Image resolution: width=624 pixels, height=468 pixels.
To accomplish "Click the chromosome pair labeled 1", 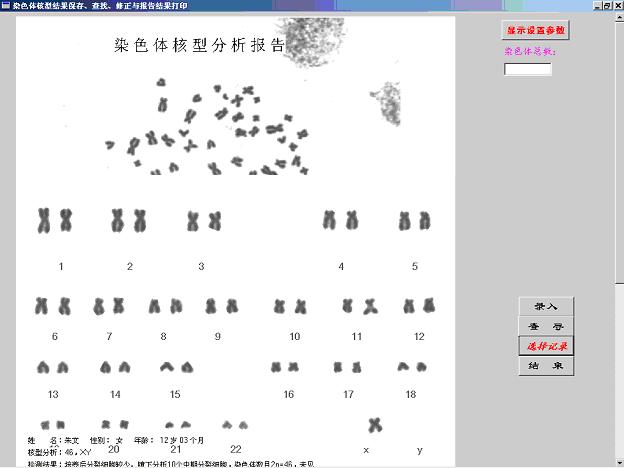I will pyautogui.click(x=55, y=219).
